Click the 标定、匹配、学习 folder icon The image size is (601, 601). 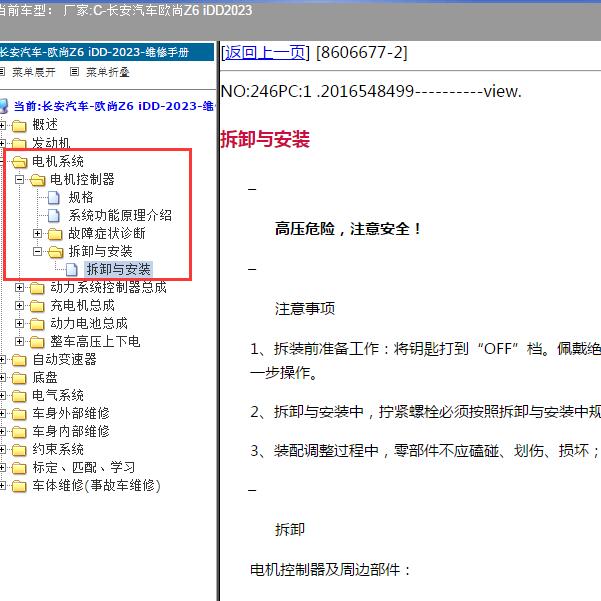(19, 468)
